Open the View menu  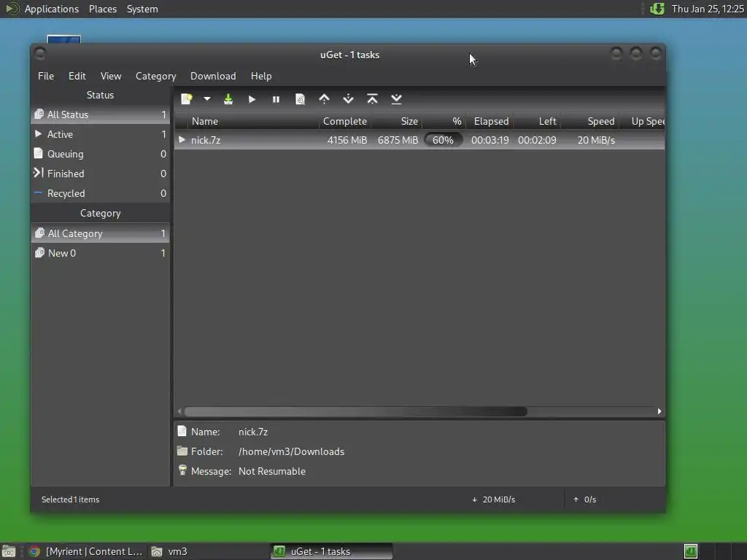(111, 76)
